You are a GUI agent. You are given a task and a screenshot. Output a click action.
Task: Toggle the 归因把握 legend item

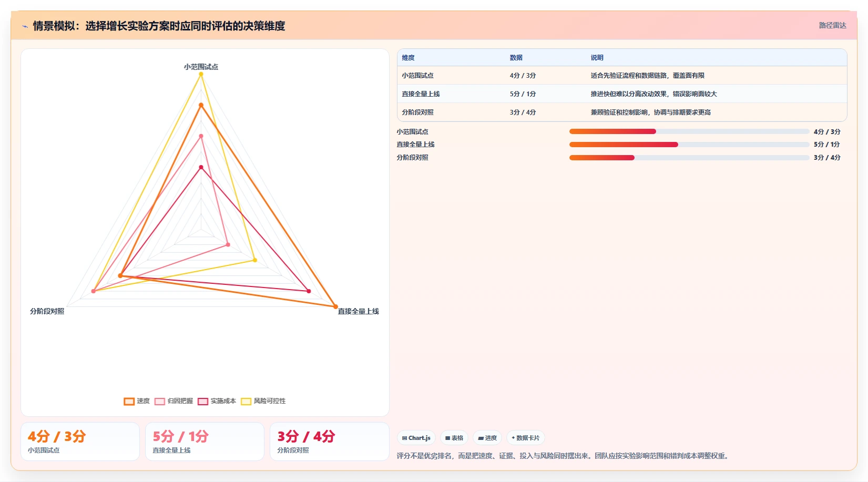[174, 401]
